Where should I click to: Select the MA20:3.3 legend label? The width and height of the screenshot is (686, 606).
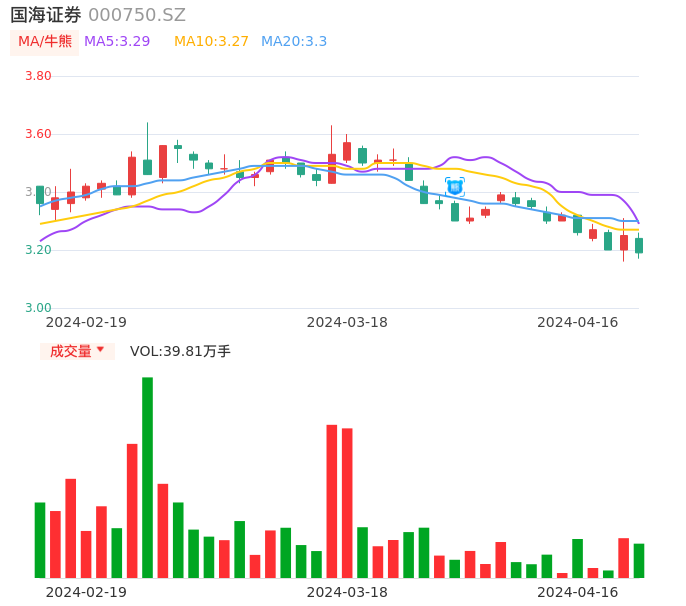click(294, 42)
